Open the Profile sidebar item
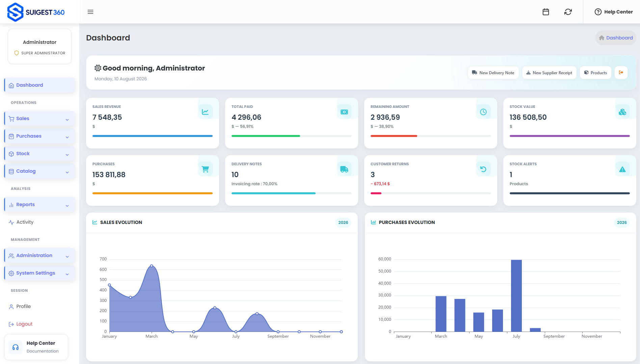Image resolution: width=640 pixels, height=364 pixels. (x=40, y=306)
